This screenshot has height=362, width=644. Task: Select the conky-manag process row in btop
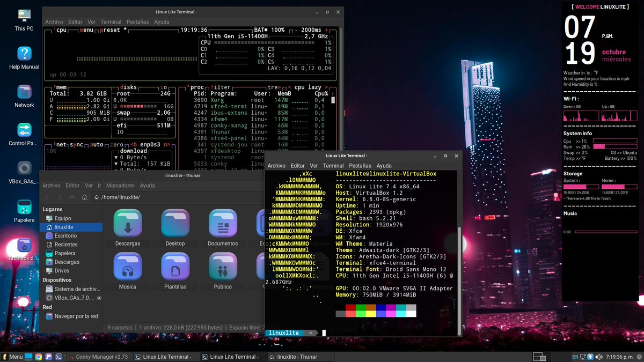259,125
